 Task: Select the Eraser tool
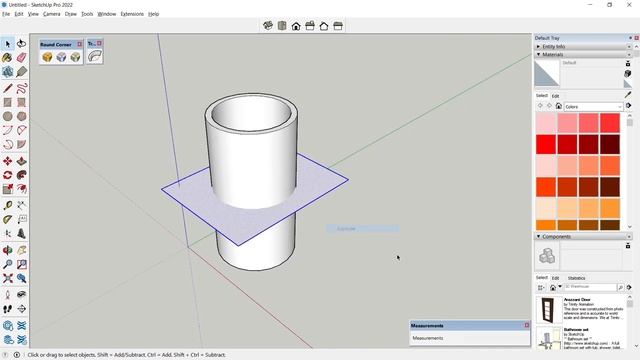(22, 58)
